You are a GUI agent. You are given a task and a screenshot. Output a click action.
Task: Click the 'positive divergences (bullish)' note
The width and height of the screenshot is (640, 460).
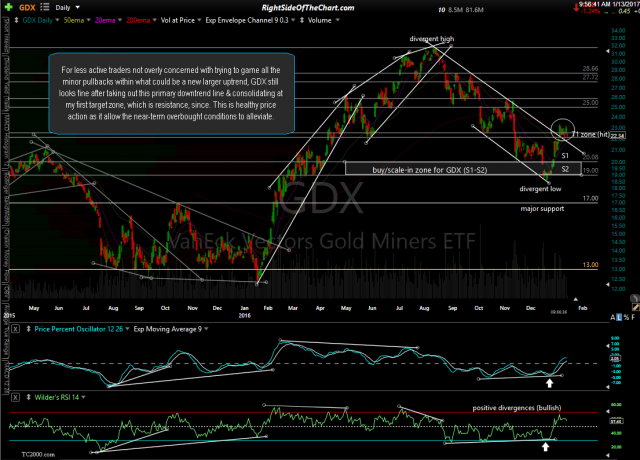point(517,408)
